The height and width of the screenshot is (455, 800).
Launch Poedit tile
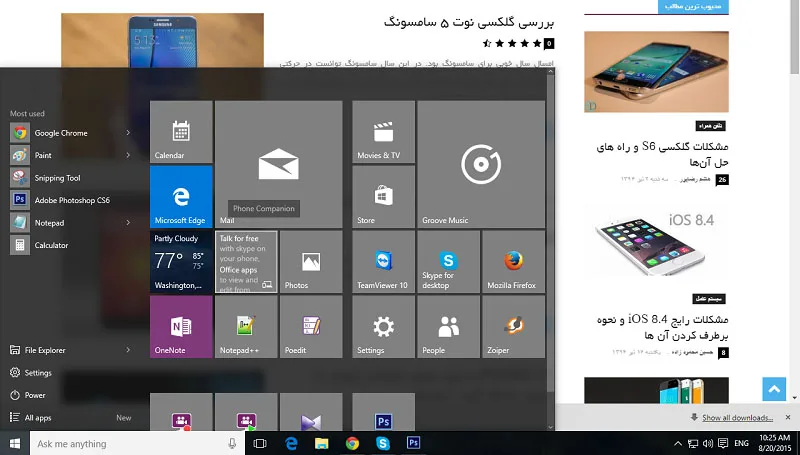[311, 327]
